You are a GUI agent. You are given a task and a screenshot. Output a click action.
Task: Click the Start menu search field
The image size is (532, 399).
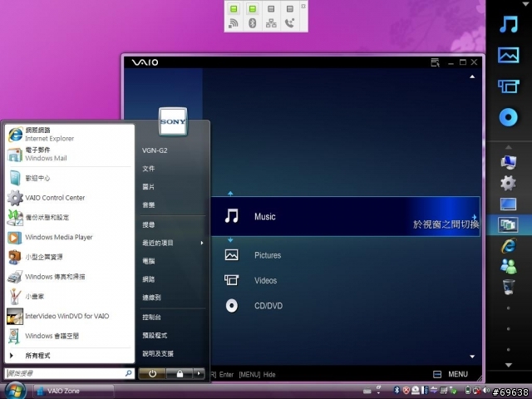tap(65, 373)
